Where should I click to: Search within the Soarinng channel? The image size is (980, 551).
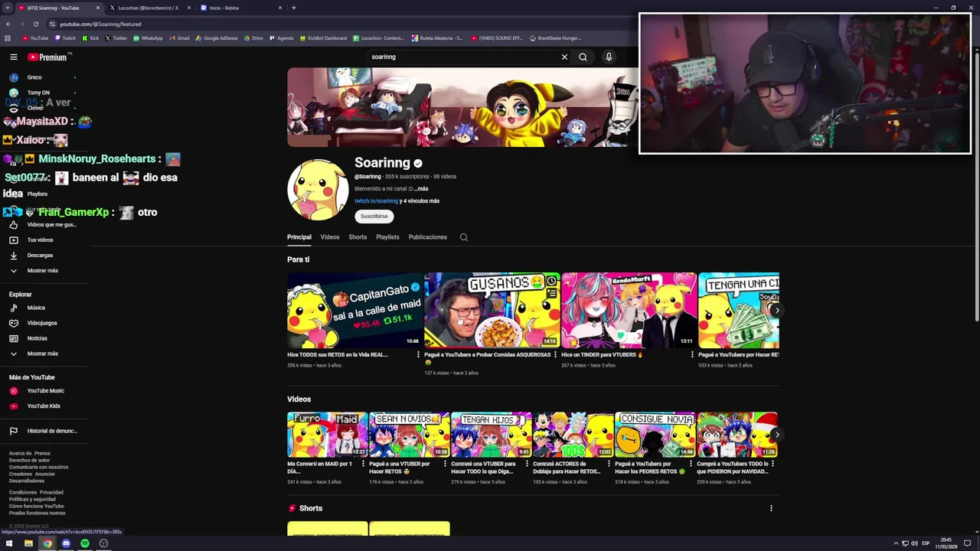pos(463,237)
